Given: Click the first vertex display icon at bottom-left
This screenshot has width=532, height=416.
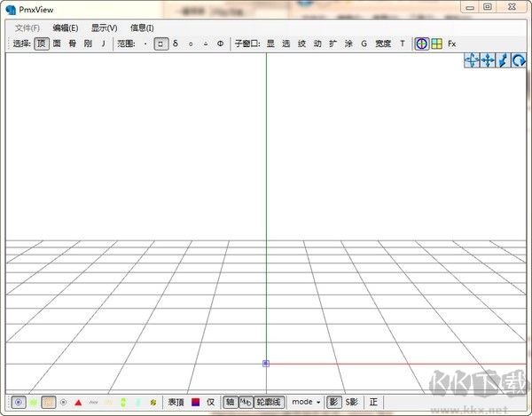Looking at the screenshot, I should (x=19, y=402).
